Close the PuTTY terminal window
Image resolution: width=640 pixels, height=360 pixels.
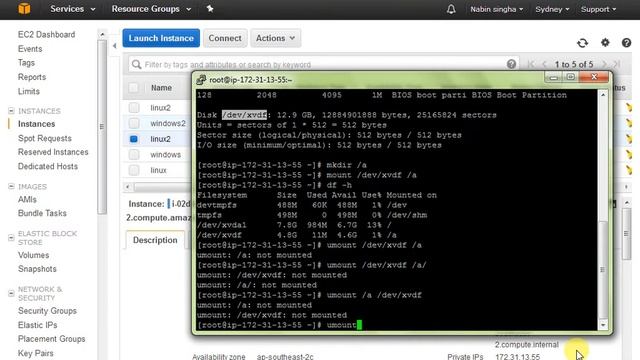(x=594, y=77)
